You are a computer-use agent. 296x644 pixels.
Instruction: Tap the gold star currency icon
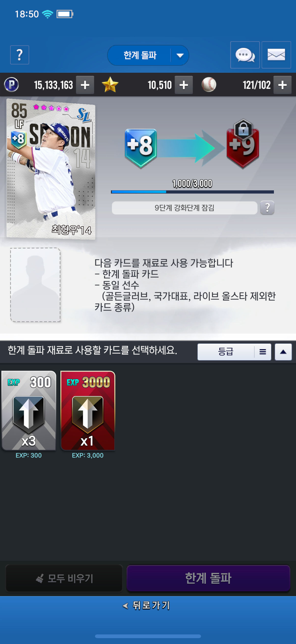coord(110,85)
